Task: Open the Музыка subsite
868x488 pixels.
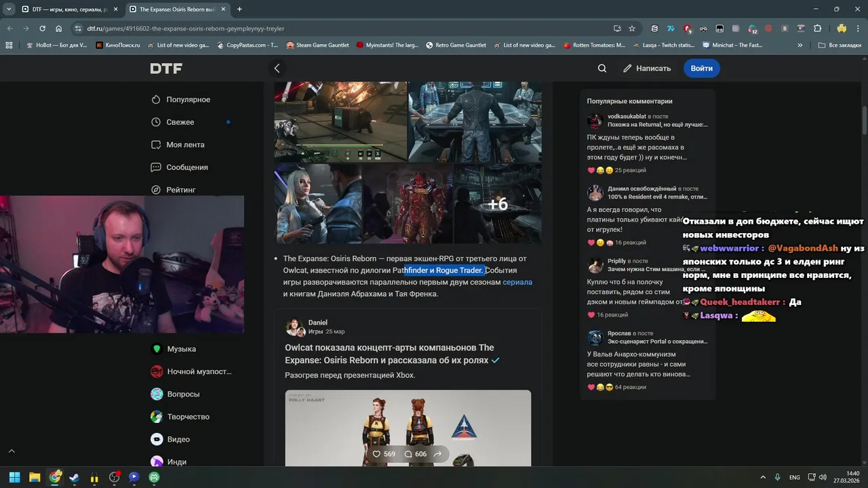Action: pyautogui.click(x=174, y=349)
